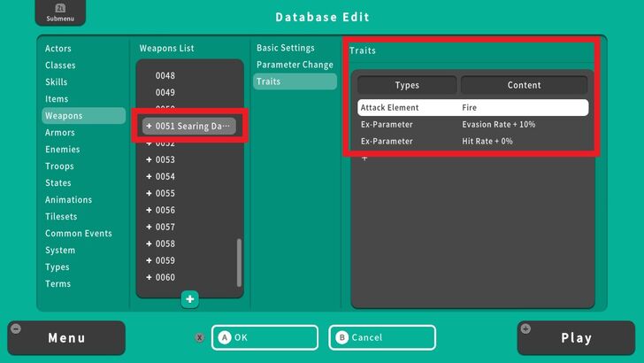The width and height of the screenshot is (644, 363).
Task: Click the X icon left of OK
Action: click(200, 337)
